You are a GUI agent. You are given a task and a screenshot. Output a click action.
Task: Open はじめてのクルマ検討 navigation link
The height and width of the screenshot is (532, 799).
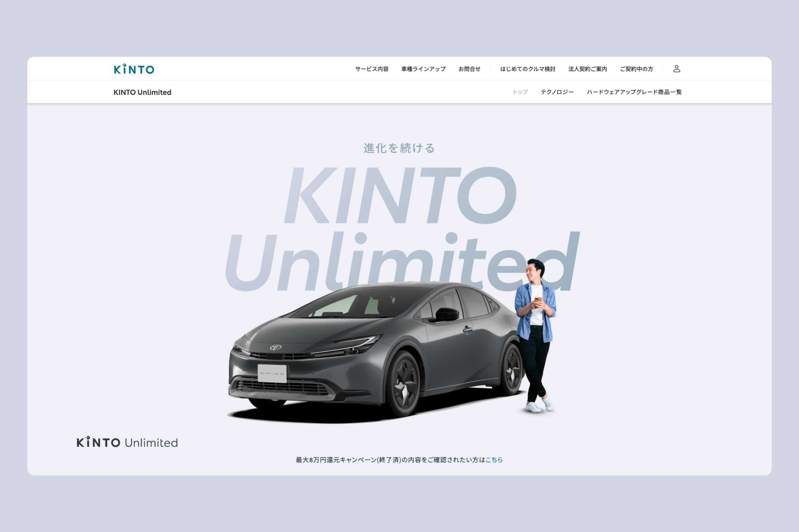coord(528,69)
